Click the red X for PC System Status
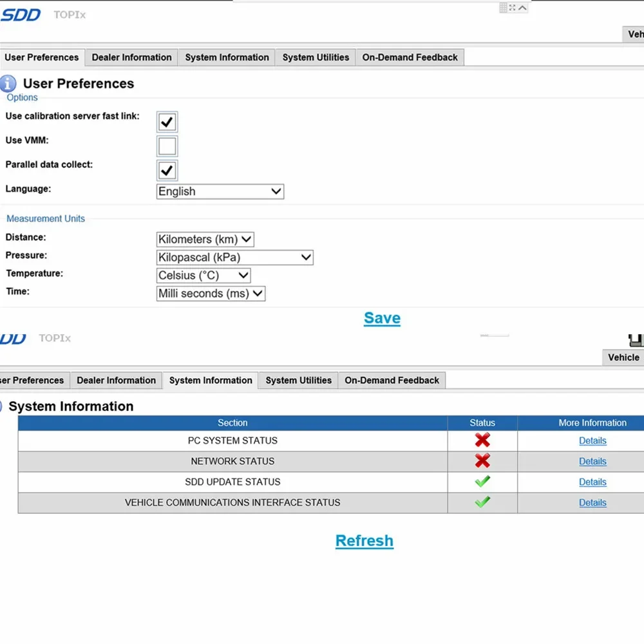Image resolution: width=644 pixels, height=644 pixels. [482, 440]
